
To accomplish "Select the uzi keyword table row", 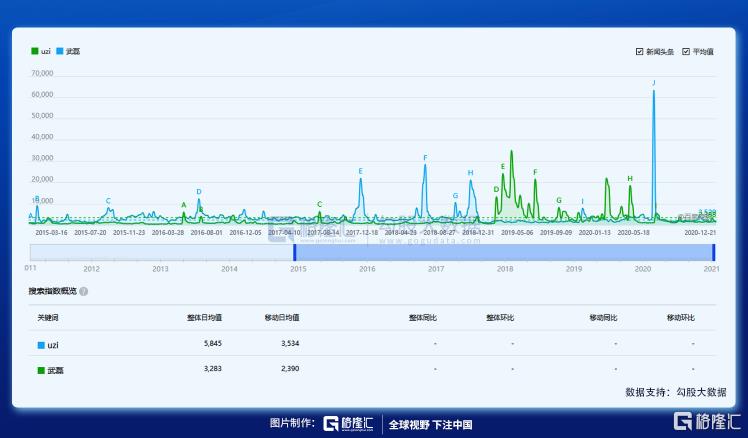I will point(372,344).
